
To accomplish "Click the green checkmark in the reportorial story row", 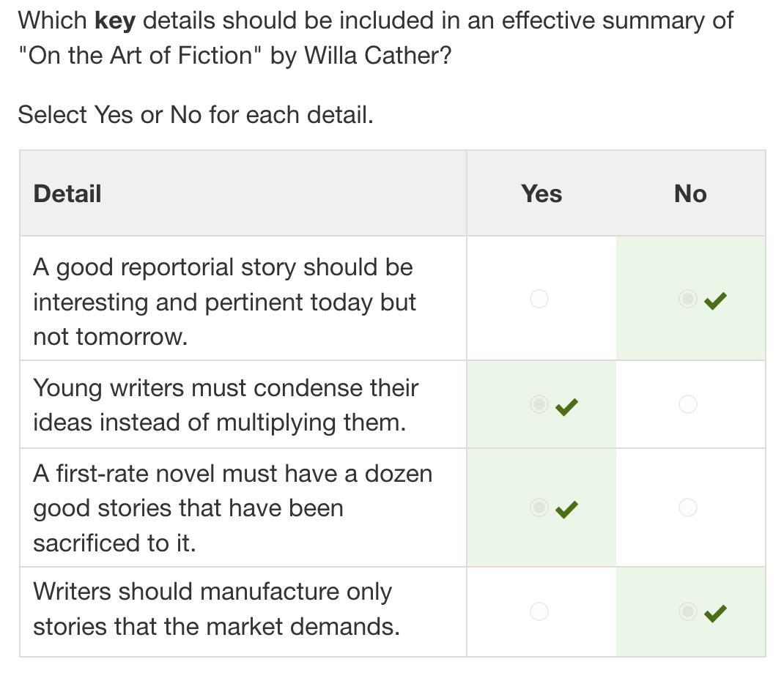I will tap(715, 300).
